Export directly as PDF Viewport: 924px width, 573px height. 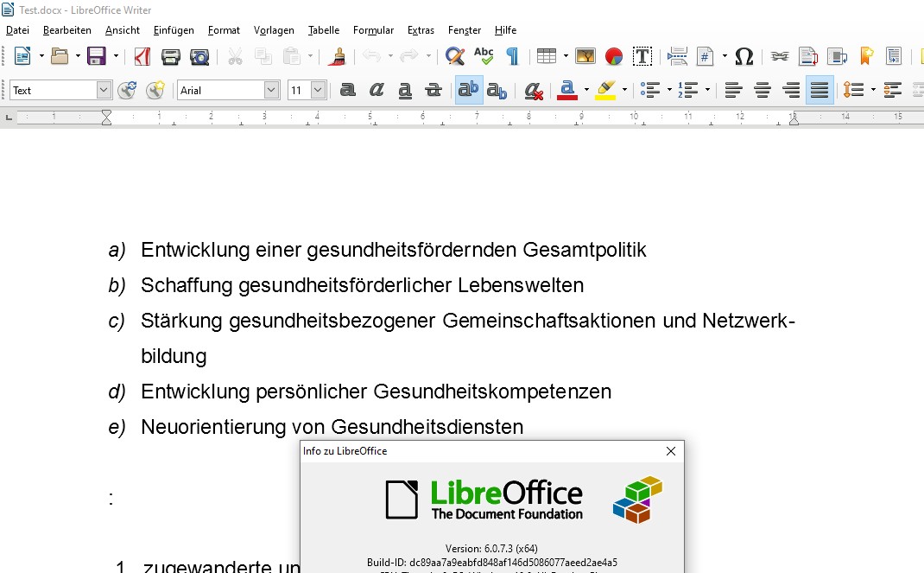[x=142, y=56]
